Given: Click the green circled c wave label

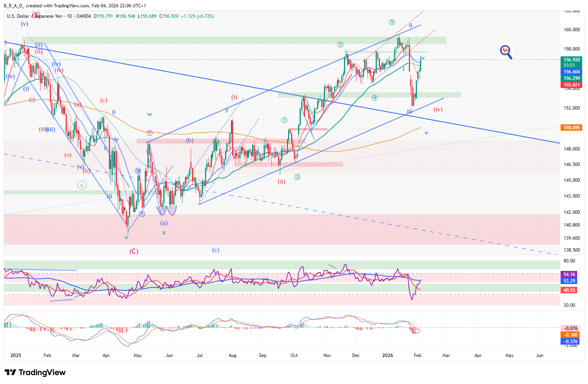Looking at the screenshot, I should pos(82,185).
